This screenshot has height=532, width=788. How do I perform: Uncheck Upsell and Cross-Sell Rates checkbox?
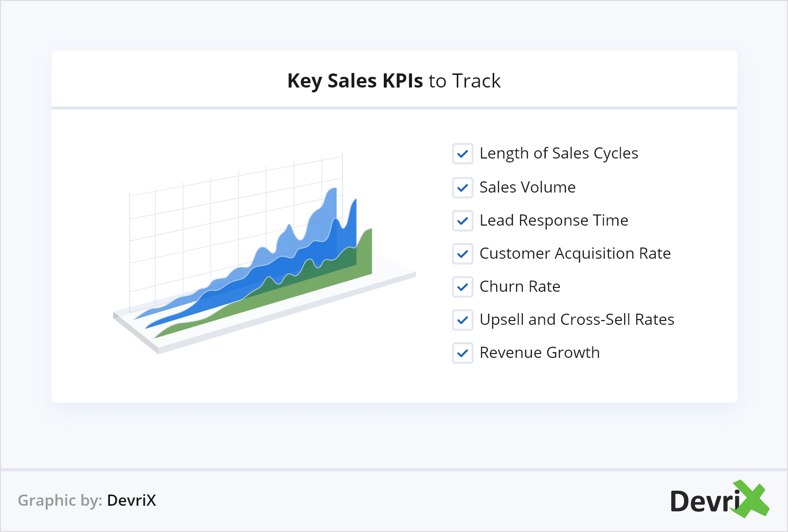(463, 320)
